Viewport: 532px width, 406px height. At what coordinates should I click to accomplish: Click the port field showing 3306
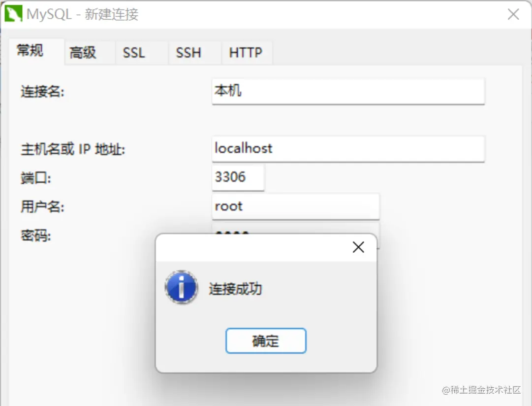pos(238,177)
